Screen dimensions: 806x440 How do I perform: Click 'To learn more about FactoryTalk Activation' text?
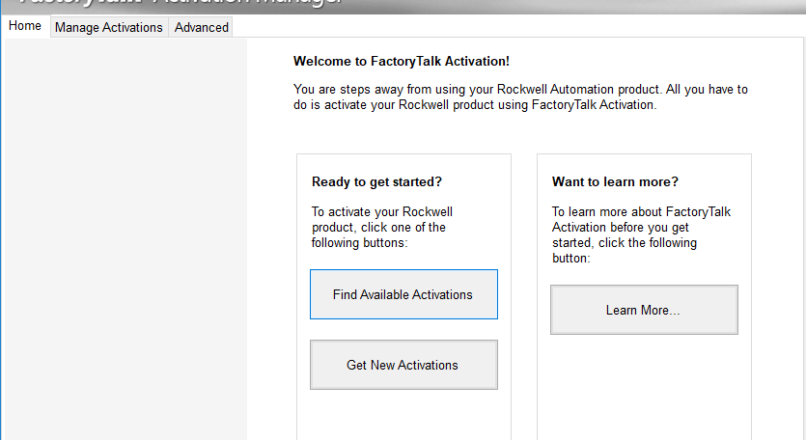coord(641,235)
